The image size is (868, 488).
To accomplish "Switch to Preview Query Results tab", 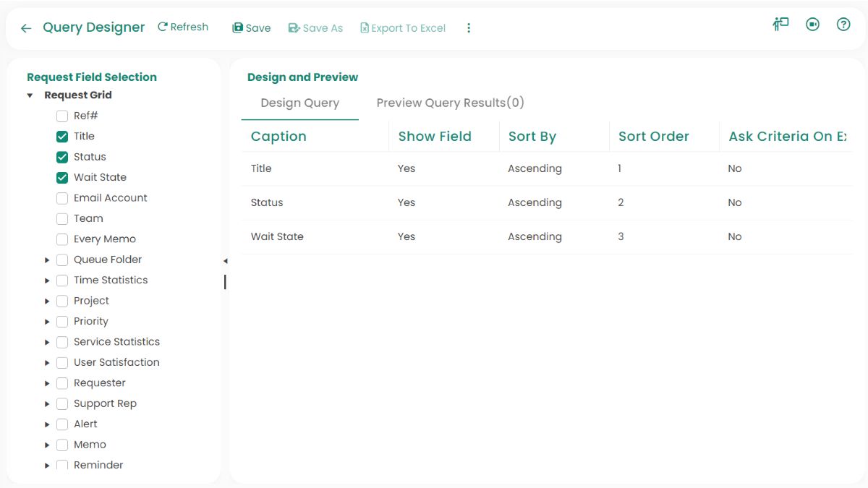I will coord(450,103).
